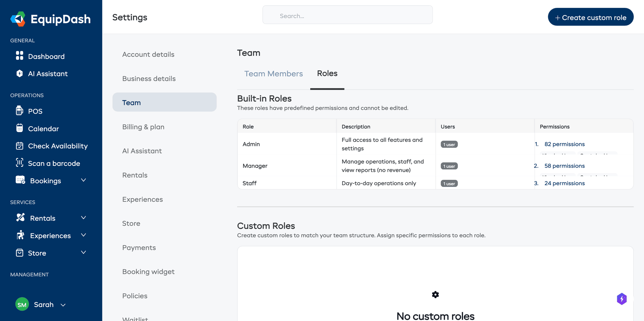The image size is (644, 321).
Task: View Manager's 58 permissions link
Action: pyautogui.click(x=565, y=166)
